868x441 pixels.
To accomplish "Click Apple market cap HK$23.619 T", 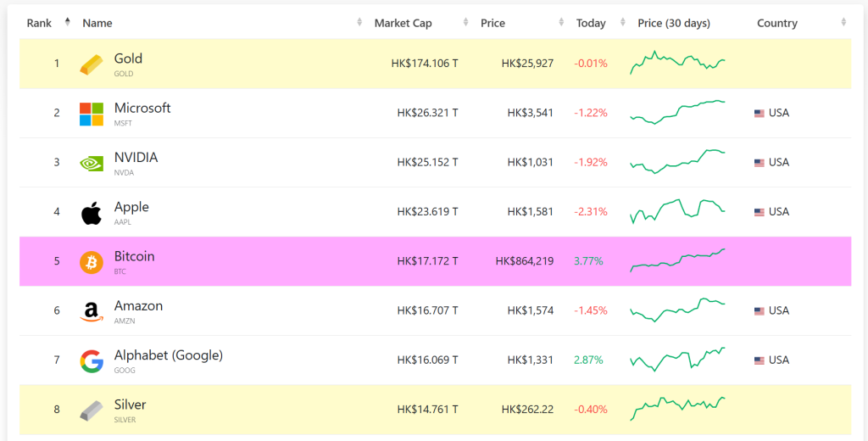I will 427,212.
